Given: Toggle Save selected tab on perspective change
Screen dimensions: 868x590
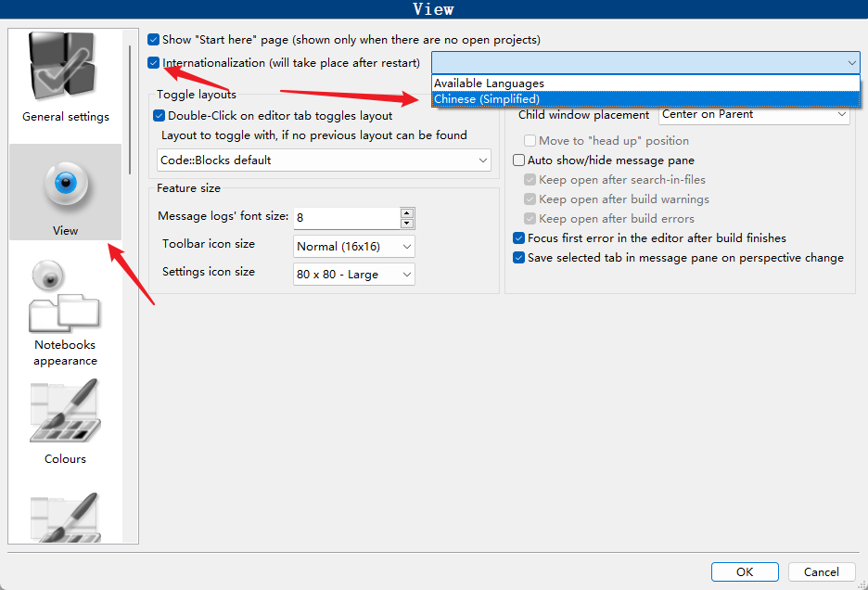Looking at the screenshot, I should (x=519, y=258).
